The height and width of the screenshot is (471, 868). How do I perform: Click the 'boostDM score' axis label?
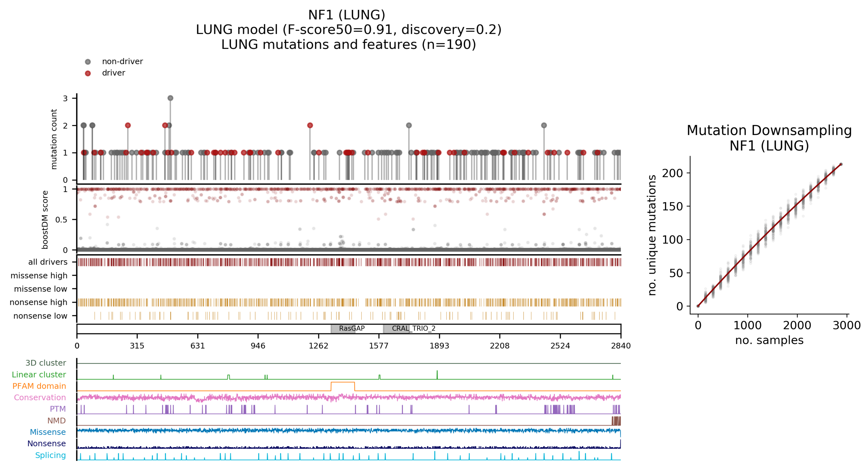(45, 219)
